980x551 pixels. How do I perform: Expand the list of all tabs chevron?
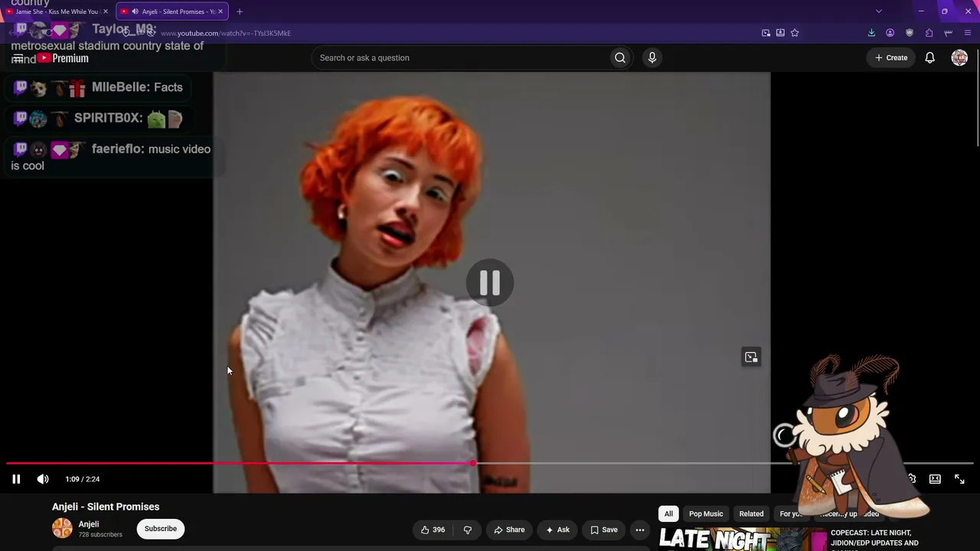[x=879, y=11]
